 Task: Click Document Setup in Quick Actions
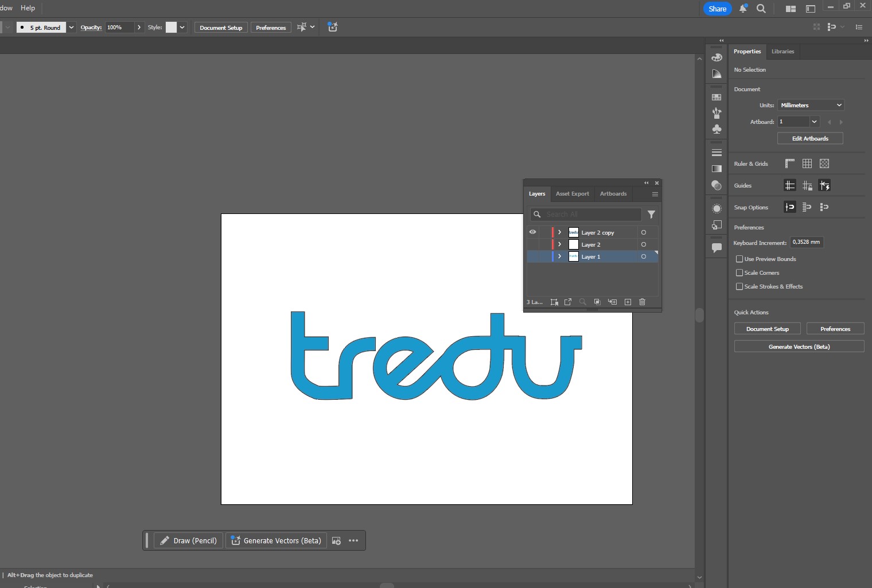click(768, 329)
